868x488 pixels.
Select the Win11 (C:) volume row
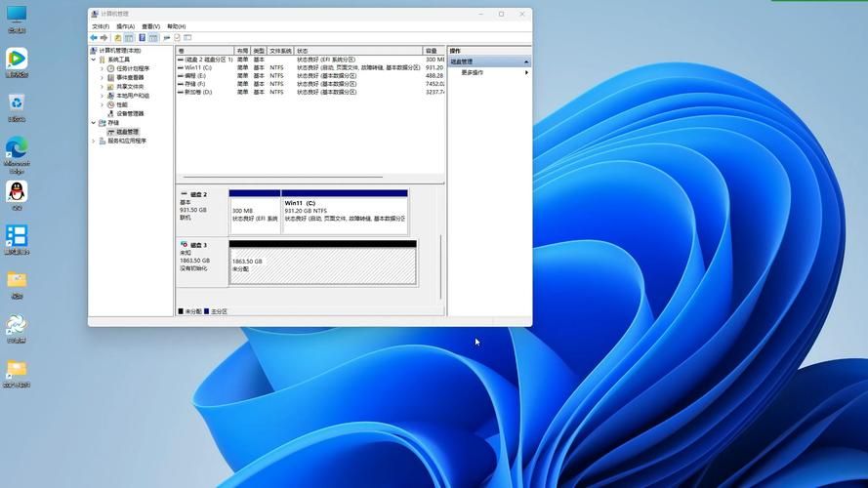pos(310,67)
